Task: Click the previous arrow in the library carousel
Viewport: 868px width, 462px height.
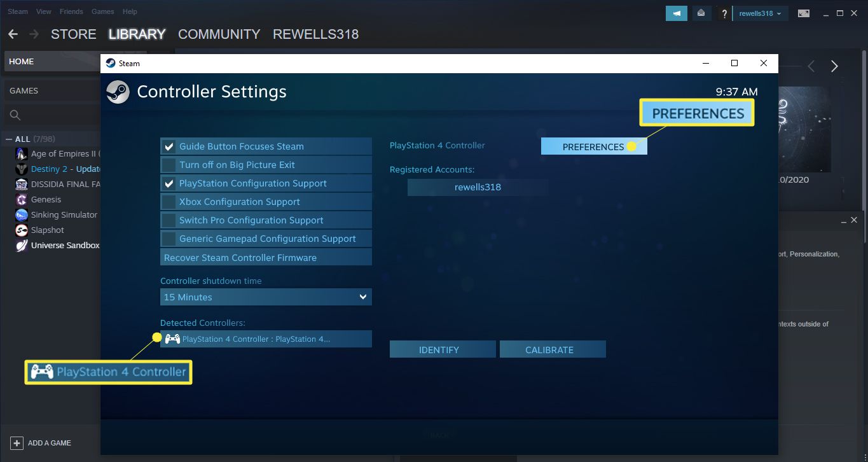Action: [811, 66]
